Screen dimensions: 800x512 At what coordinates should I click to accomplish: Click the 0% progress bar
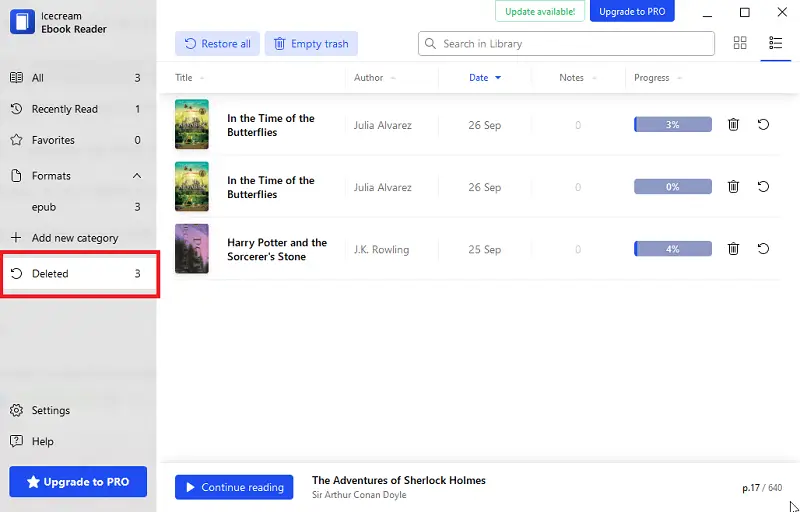pos(673,187)
